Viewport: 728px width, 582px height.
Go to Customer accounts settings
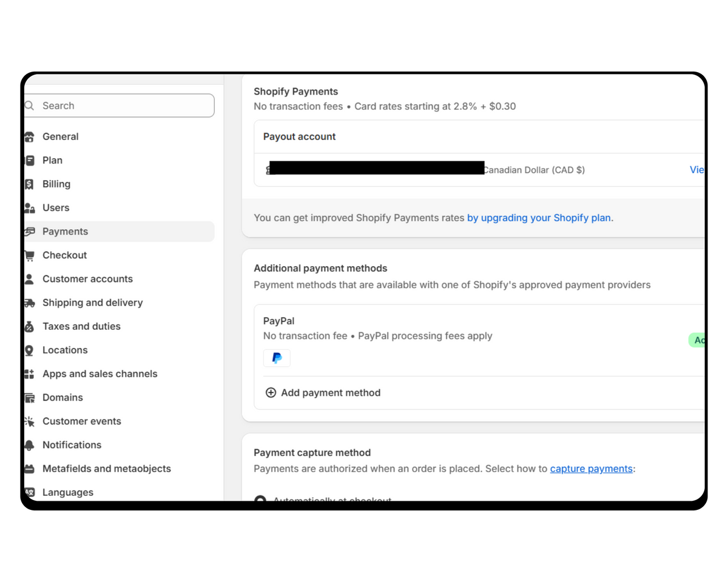[x=87, y=279]
